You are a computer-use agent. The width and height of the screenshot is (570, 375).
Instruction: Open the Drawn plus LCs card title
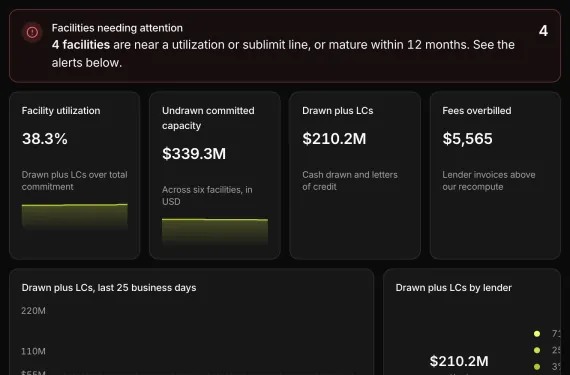click(x=338, y=110)
